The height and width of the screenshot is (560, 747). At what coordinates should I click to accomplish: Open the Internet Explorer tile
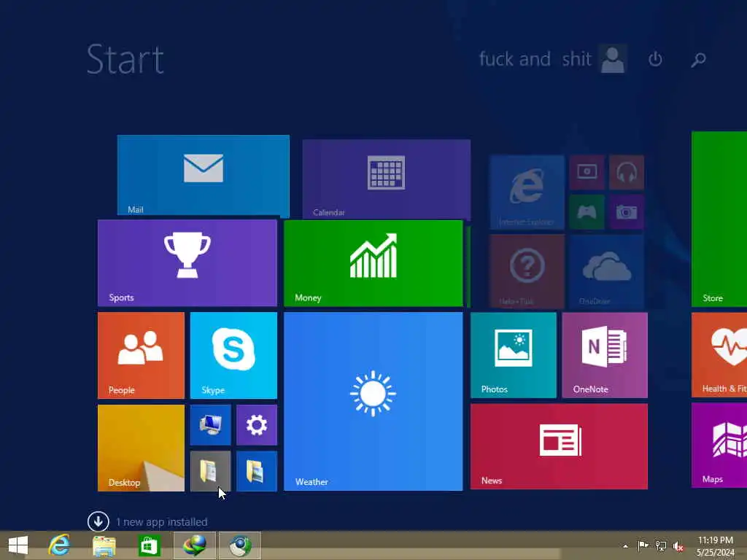pyautogui.click(x=527, y=192)
